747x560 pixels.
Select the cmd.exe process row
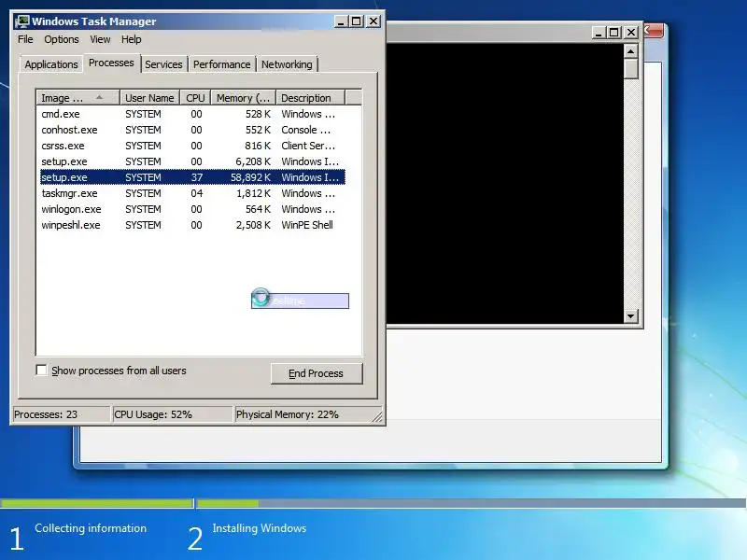192,114
